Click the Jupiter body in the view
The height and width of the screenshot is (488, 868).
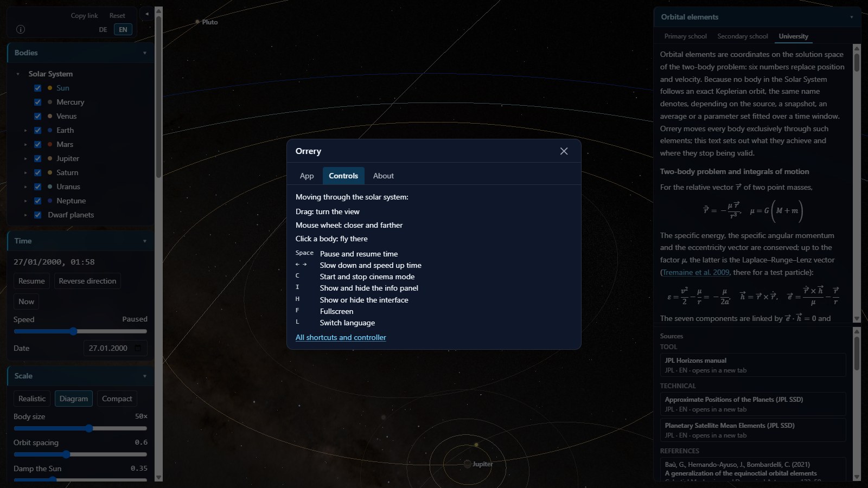[467, 464]
